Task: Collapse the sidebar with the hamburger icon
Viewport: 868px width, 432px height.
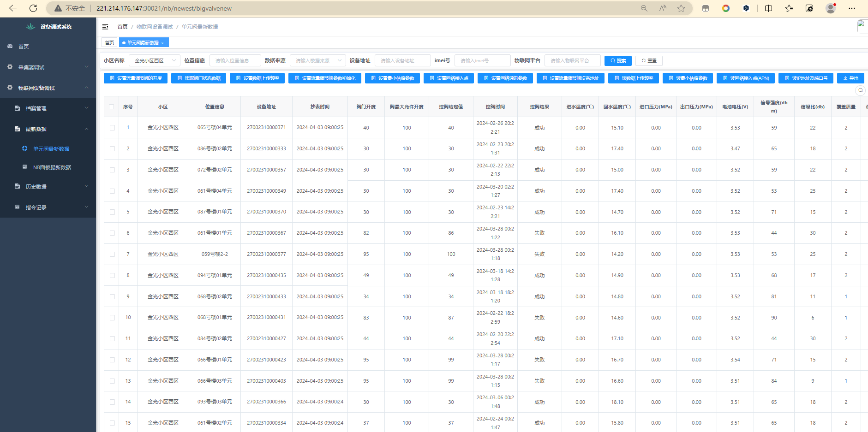Action: [105, 27]
